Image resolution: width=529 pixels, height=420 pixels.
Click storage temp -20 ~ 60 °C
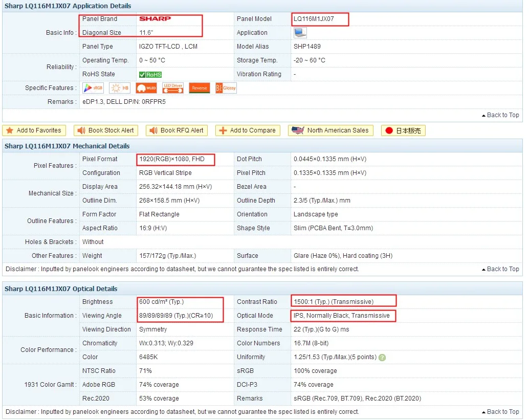pos(310,60)
